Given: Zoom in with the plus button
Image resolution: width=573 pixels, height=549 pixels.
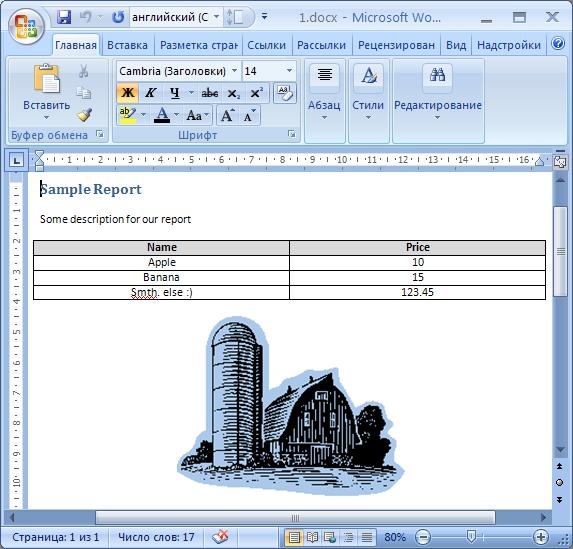Looking at the screenshot, I should point(541,537).
